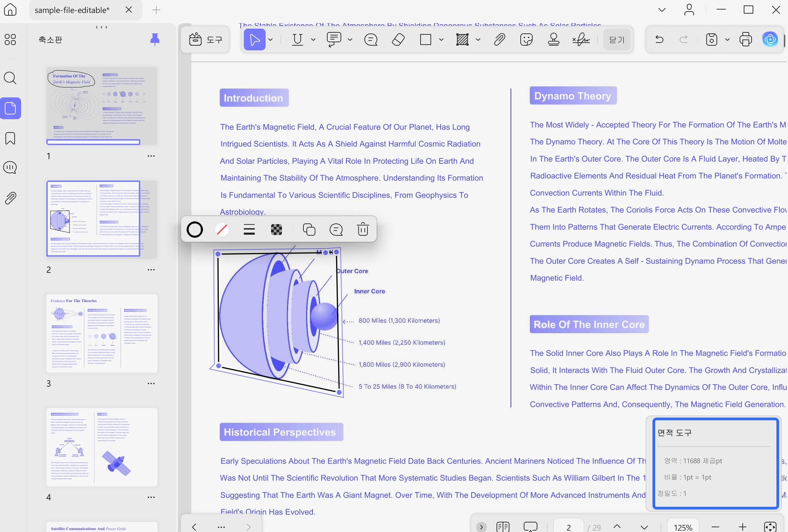The image size is (788, 532).
Task: Open the more options for page 1
Action: (x=151, y=156)
